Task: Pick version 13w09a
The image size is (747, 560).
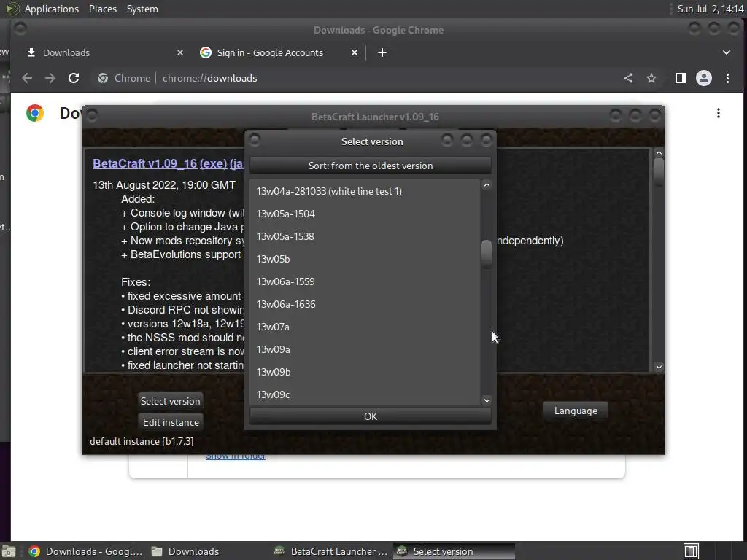Action: [365, 349]
